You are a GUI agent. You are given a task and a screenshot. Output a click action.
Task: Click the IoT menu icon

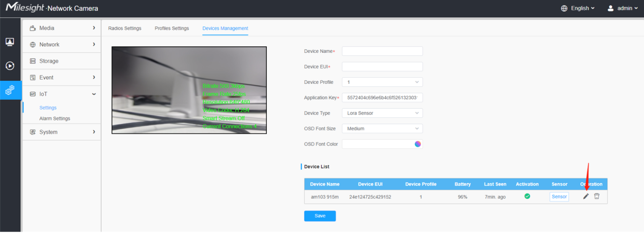tap(33, 94)
